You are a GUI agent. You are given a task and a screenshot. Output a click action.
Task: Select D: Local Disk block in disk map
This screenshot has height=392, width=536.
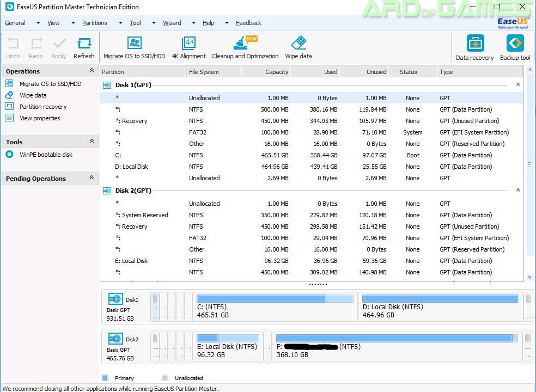click(441, 307)
